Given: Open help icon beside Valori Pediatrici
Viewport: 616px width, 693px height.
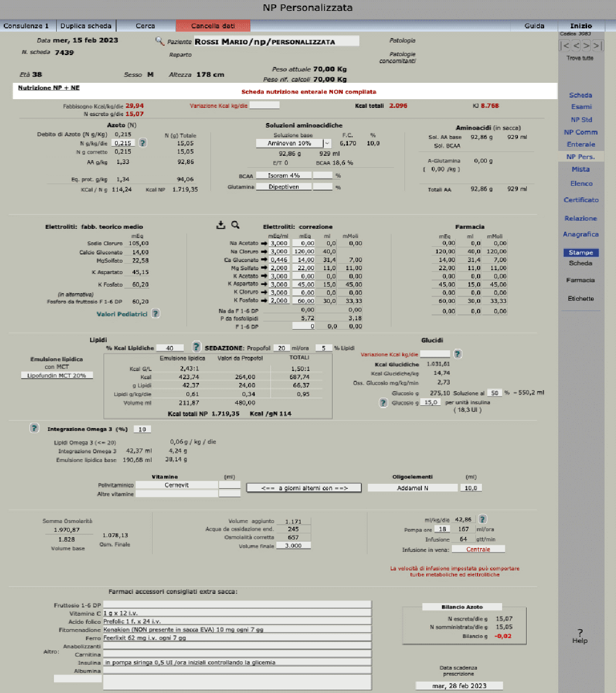Looking at the screenshot, I should click(155, 313).
